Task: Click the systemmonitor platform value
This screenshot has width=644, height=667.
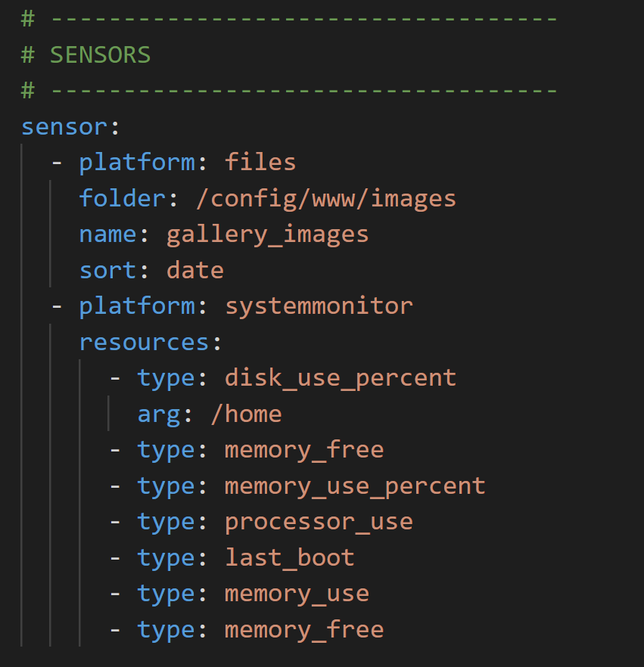Action: (319, 306)
